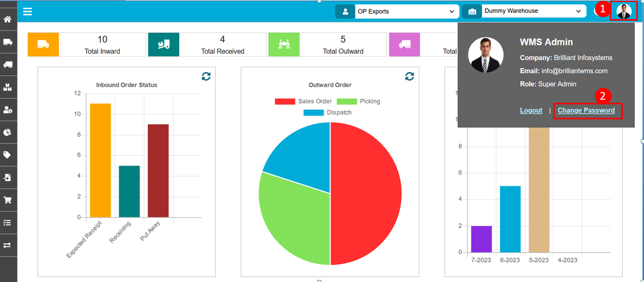Open the pie chart reports icon
Image resolution: width=644 pixels, height=282 pixels.
(8, 132)
